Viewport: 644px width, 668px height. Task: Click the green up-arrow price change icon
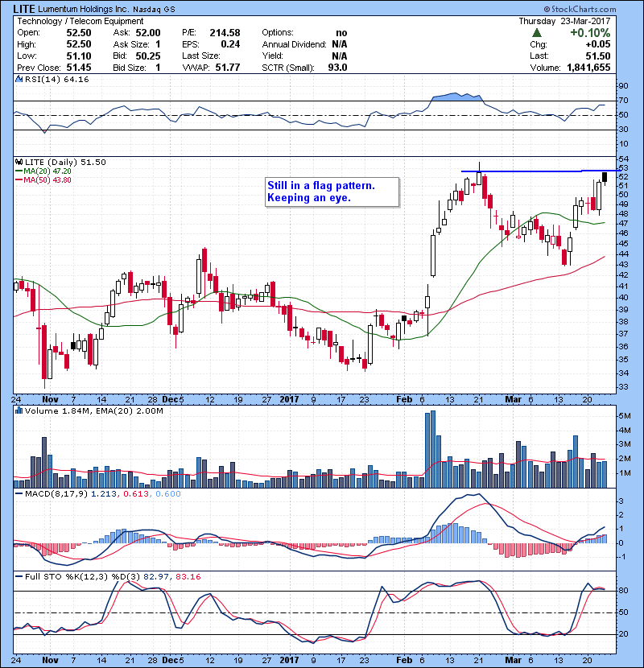pyautogui.click(x=536, y=32)
